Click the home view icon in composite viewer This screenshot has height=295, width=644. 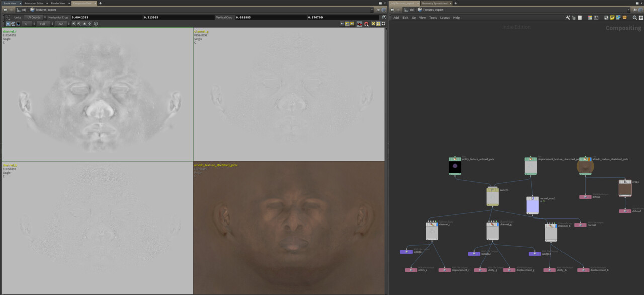tap(85, 24)
